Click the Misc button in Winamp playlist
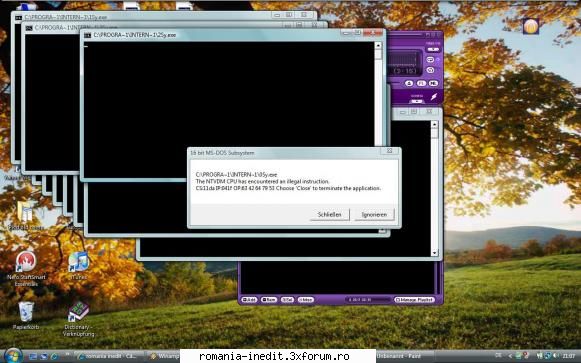This screenshot has height=363, width=581. tap(306, 300)
